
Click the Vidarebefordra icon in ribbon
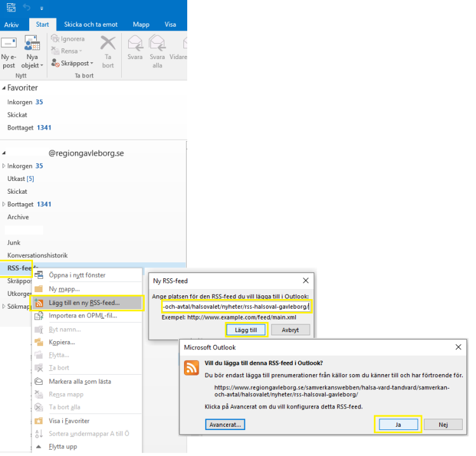[x=185, y=43]
